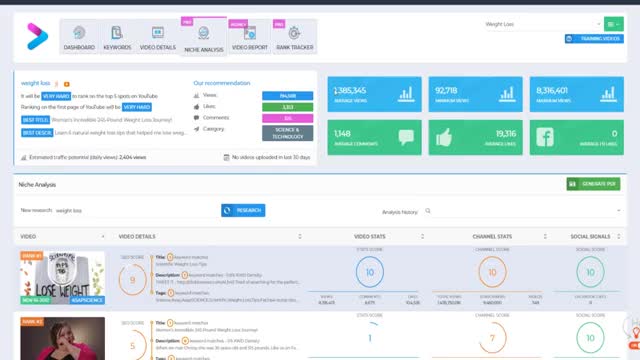Open the Rank Tracker icon

point(294,33)
